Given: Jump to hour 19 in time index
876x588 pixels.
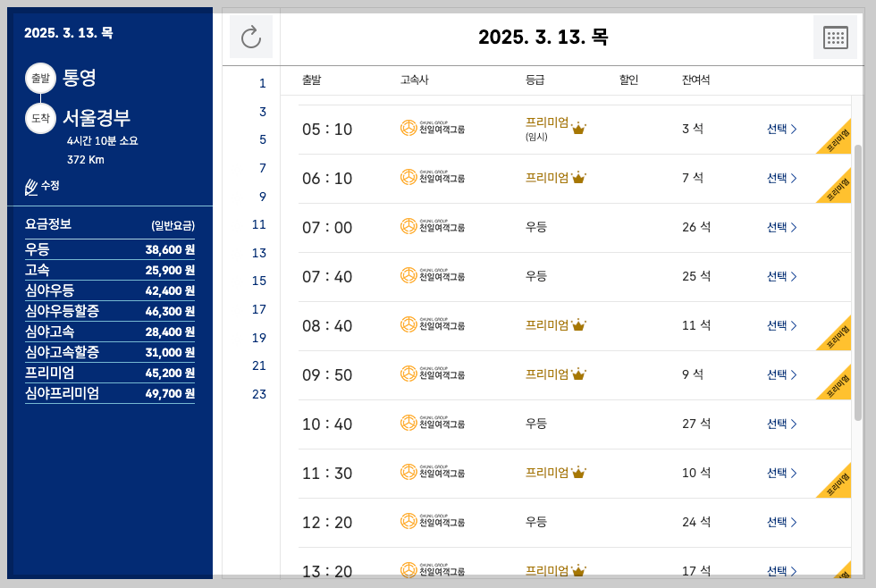Looking at the screenshot, I should click(x=258, y=338).
